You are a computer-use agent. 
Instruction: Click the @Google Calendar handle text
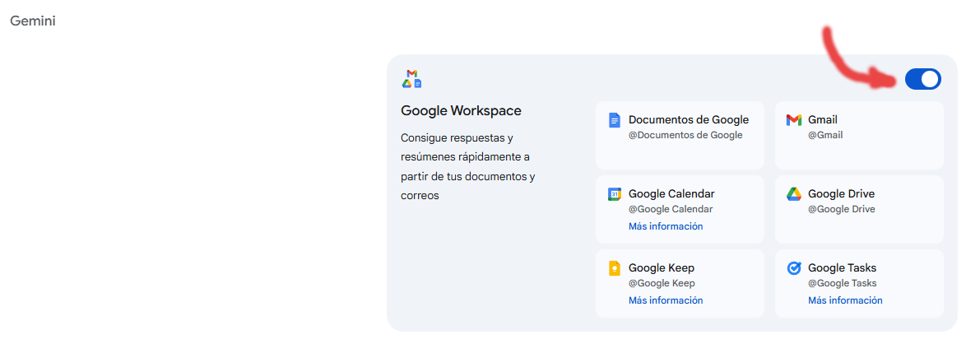coord(671,210)
